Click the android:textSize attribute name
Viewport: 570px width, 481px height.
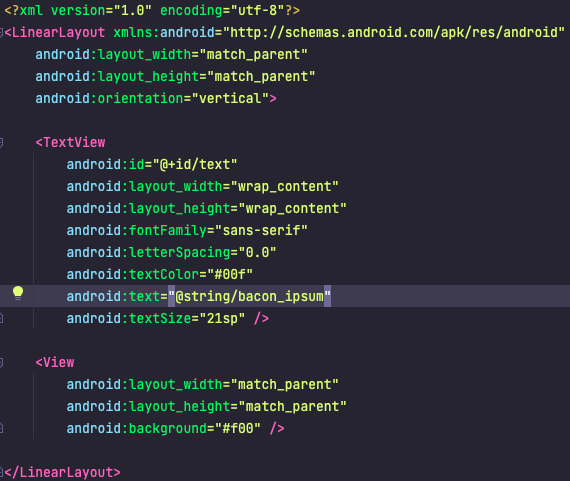tap(129, 318)
